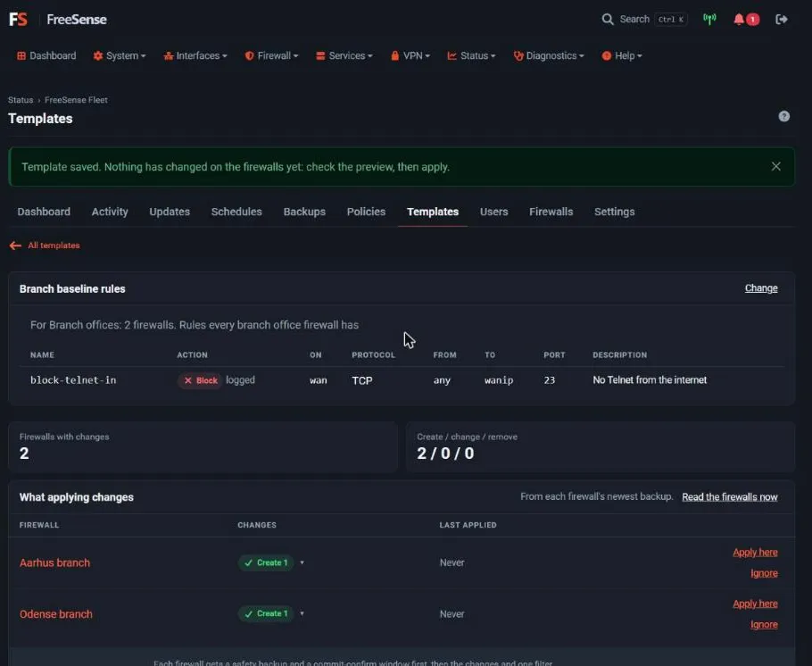Open the Backups tab

304,212
